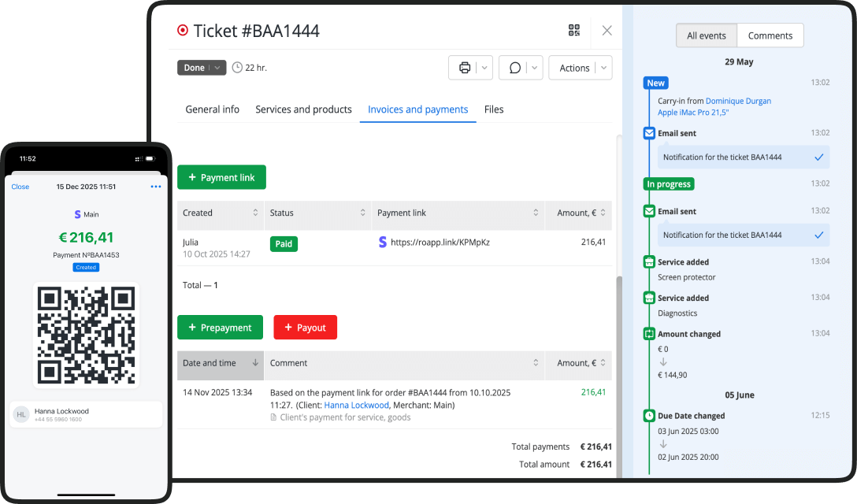Switch to the Comments tab
The image size is (857, 504).
(x=770, y=35)
